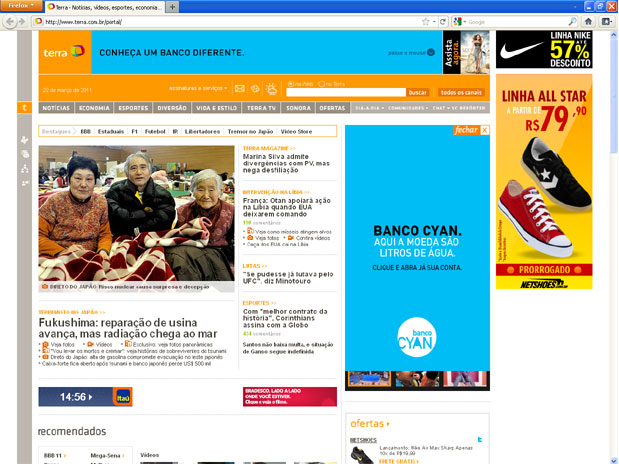Click the fourth gray sidebar people icon
619x464 pixels.
[x=24, y=183]
